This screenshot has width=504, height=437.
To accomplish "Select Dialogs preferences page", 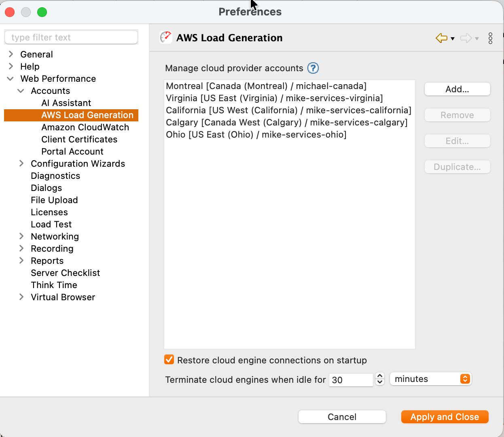I will pos(47,188).
